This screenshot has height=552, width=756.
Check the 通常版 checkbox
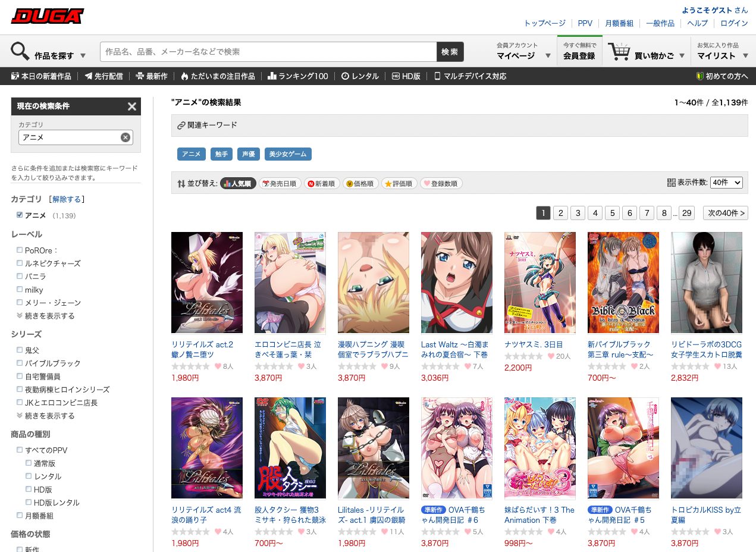(x=29, y=463)
